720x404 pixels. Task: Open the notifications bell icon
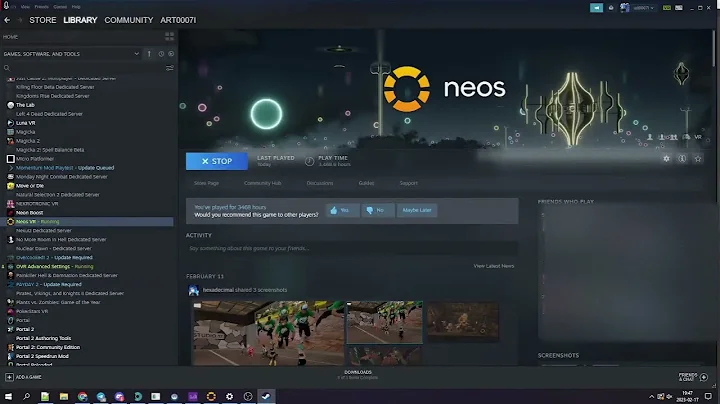[611, 8]
